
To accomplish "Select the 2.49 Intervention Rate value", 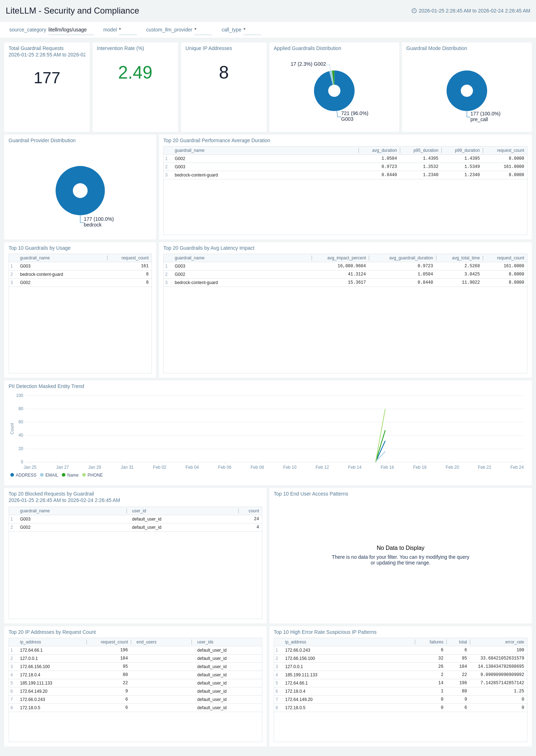I will pyautogui.click(x=135, y=73).
